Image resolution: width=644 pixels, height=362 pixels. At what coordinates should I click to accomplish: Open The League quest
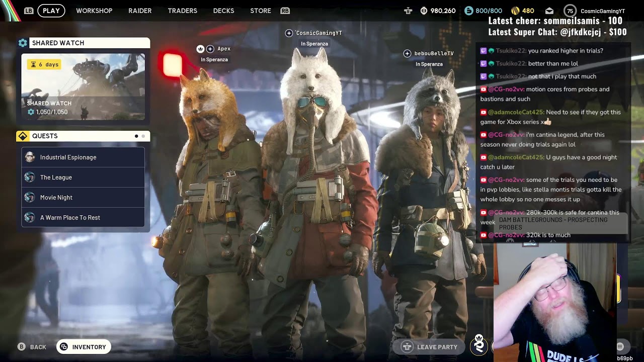[x=83, y=177]
